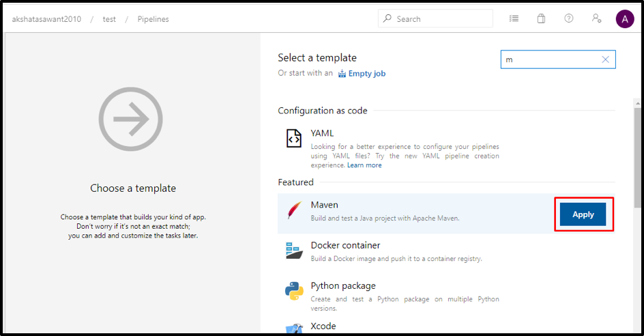Open user settings icon in header
Viewport: 644px width, 336px height.
597,18
